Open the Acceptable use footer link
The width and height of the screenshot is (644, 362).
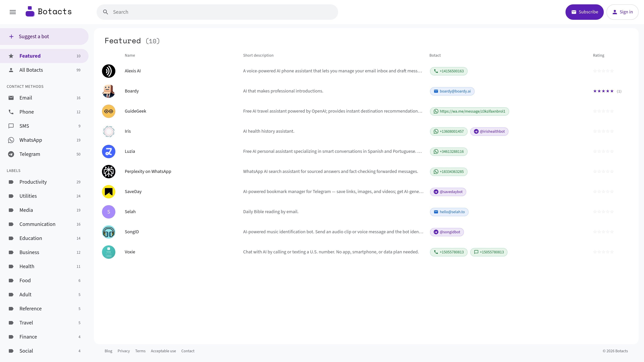163,351
